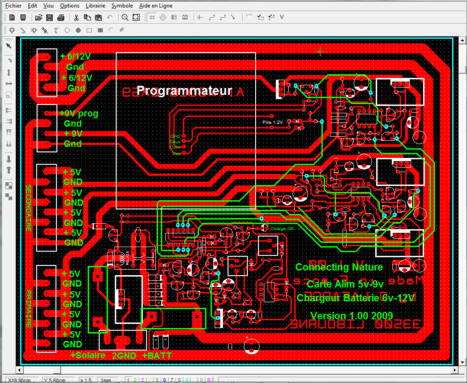Click the paste clipboard icon
The width and height of the screenshot is (467, 383).
point(99,17)
